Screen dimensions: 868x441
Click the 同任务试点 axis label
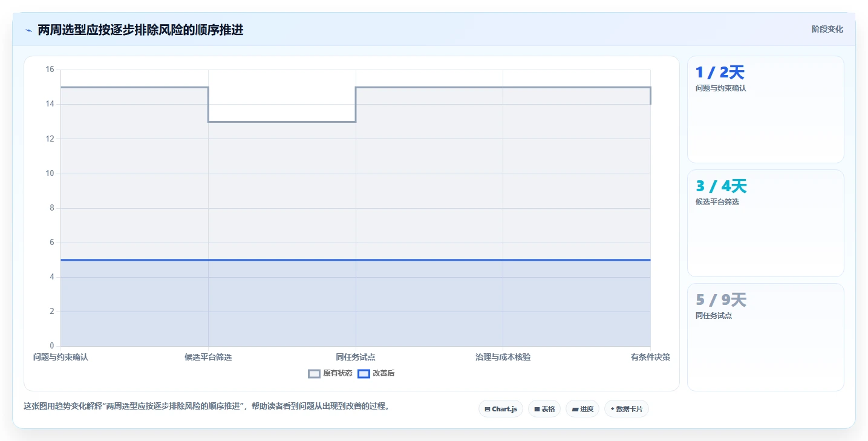coord(356,357)
